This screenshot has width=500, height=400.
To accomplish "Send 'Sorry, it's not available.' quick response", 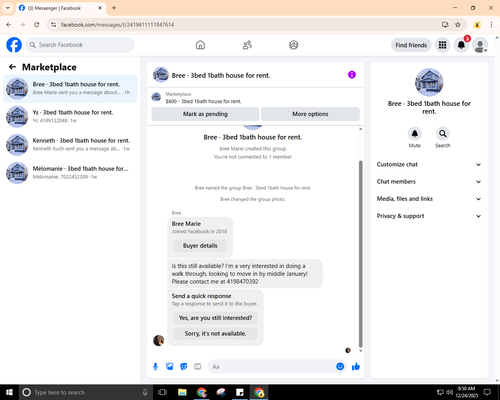I will (215, 333).
